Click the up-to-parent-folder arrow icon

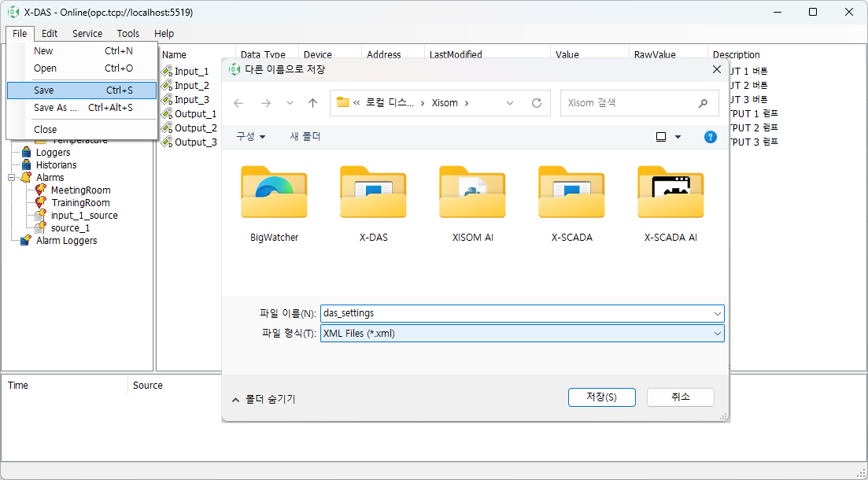311,102
